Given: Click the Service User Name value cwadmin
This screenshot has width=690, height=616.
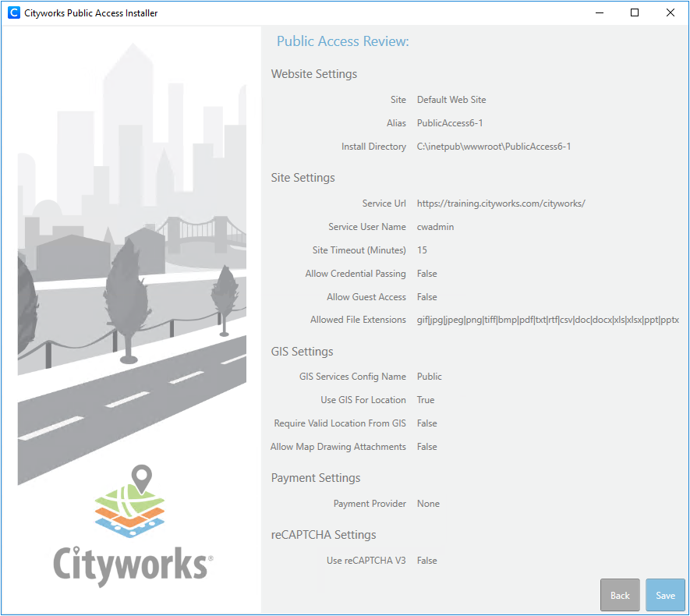Looking at the screenshot, I should (435, 227).
